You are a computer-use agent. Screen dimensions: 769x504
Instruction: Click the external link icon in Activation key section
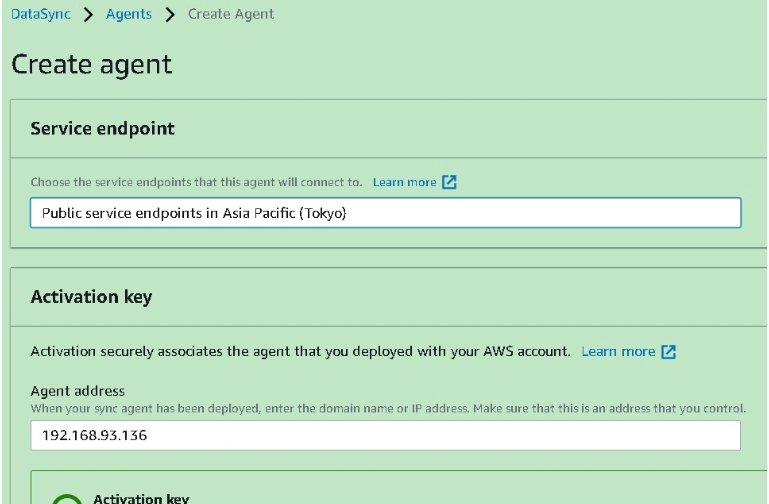tap(668, 352)
